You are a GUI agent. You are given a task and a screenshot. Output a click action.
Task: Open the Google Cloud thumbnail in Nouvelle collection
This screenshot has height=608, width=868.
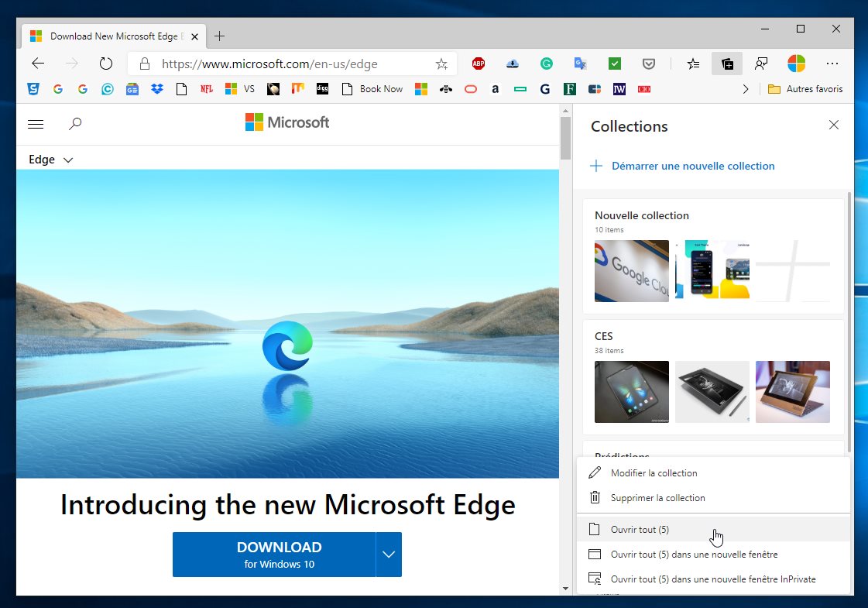tap(632, 271)
